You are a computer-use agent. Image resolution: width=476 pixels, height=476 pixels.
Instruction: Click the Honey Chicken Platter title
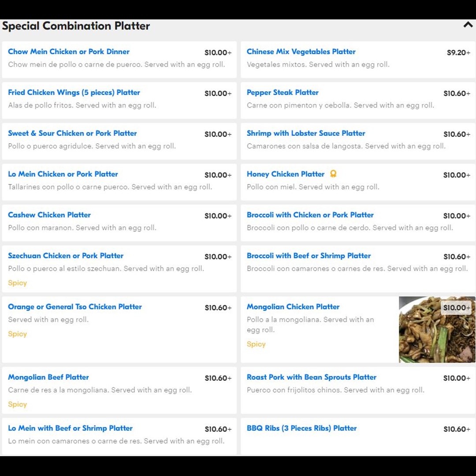coord(285,174)
